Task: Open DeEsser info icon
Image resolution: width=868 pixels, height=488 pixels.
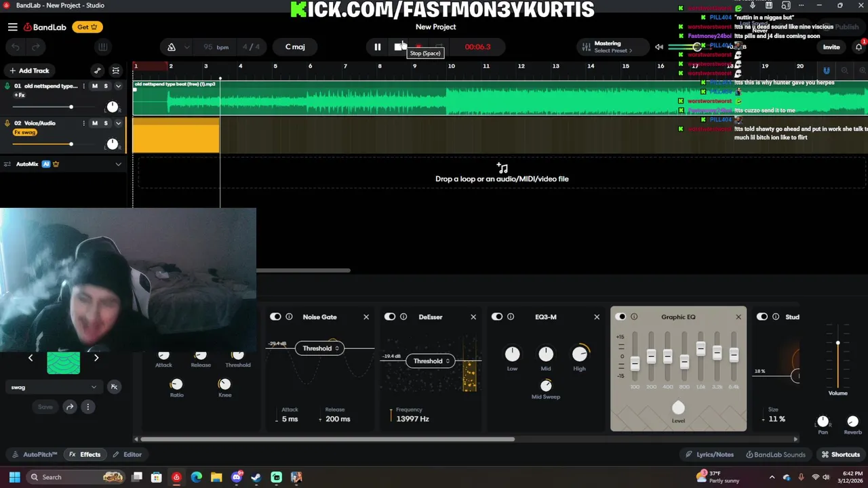Action: point(403,317)
